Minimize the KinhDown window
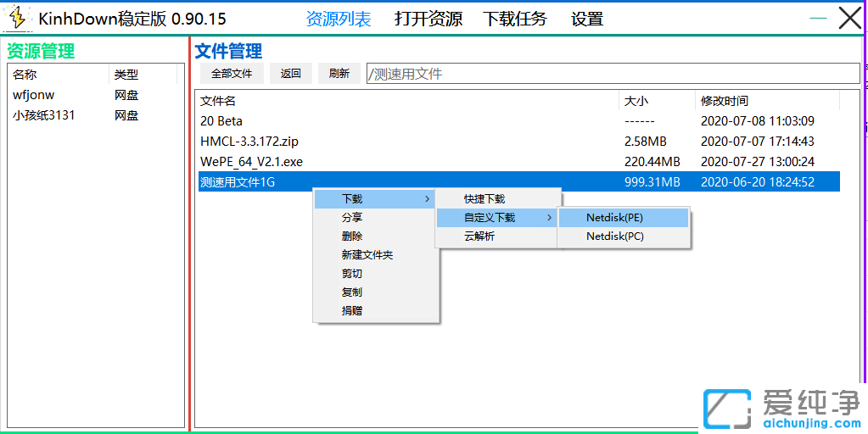 [818, 19]
